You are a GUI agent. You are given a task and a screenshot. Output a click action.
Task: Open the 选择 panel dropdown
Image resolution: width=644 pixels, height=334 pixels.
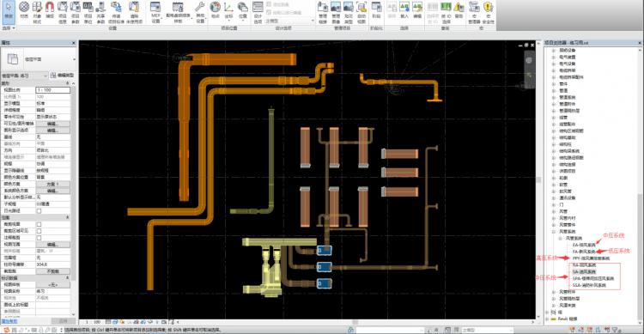pos(9,28)
